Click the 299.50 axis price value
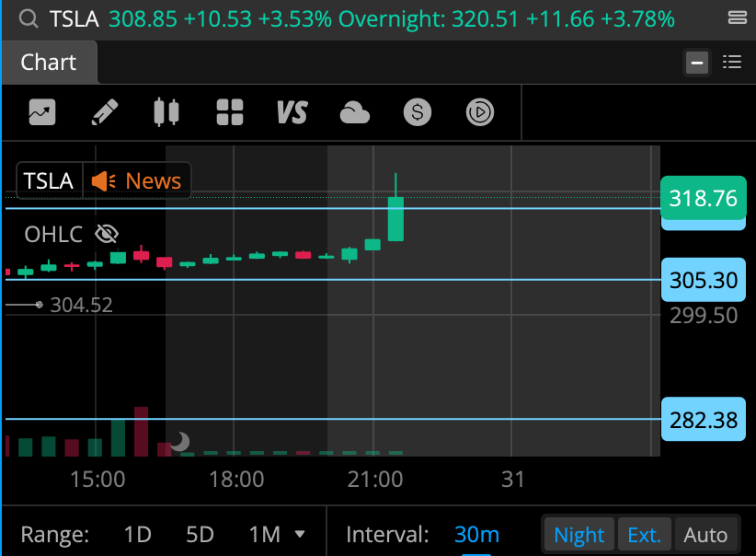 [704, 316]
